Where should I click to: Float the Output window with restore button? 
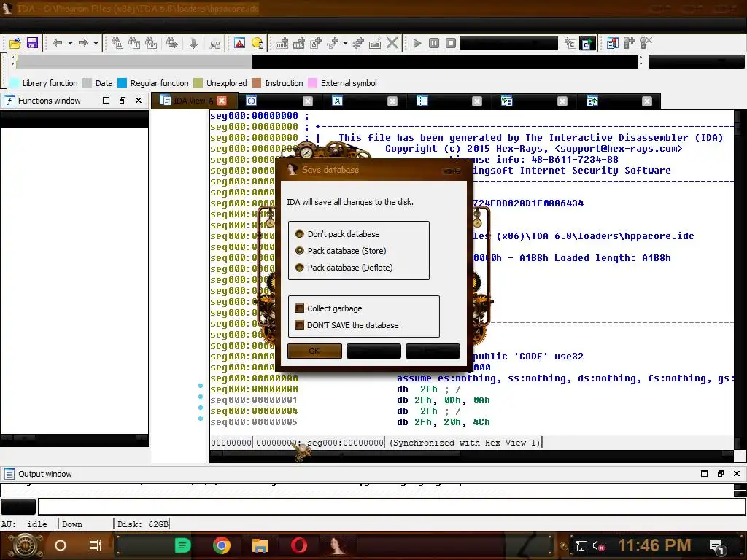pos(720,474)
